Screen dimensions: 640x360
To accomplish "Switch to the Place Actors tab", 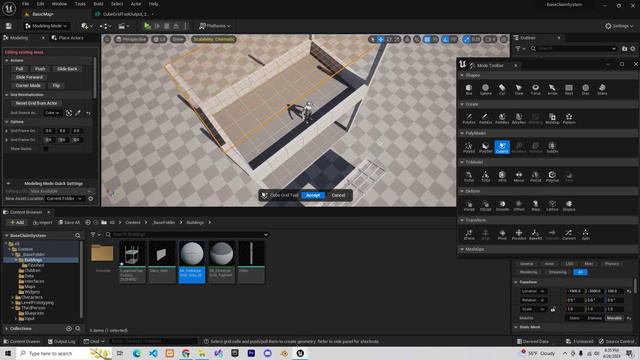I will pos(67,38).
